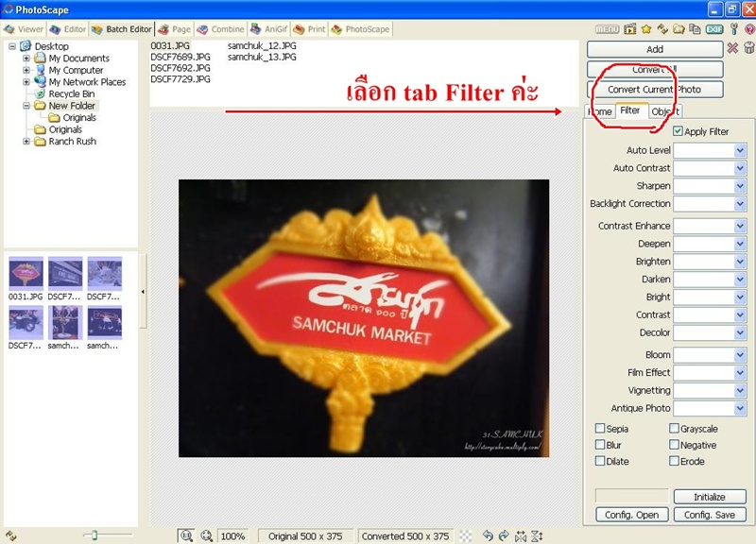
Task: Click the empty field beside Initialize
Action: 631,496
